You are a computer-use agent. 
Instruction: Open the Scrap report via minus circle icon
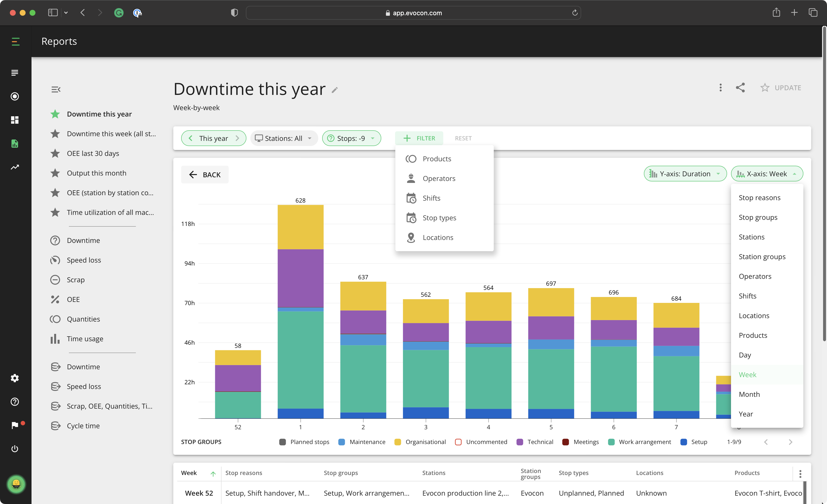click(x=55, y=280)
